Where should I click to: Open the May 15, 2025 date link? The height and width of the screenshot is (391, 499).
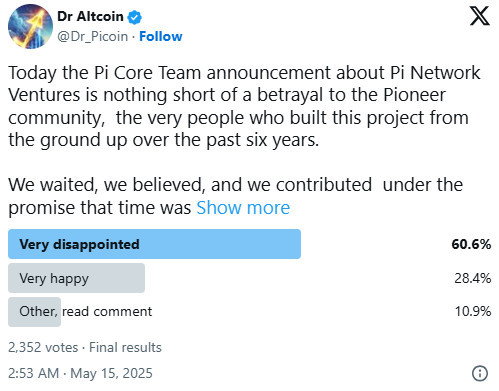coord(111,373)
